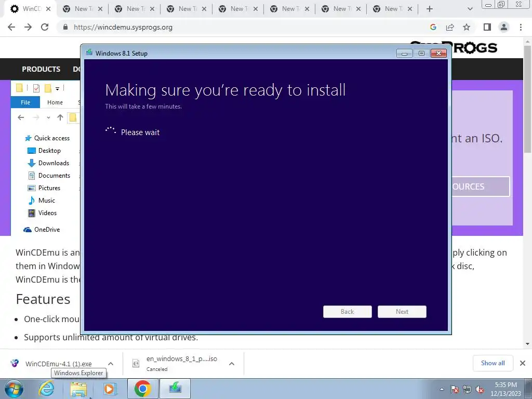Click the site lock icon
The width and height of the screenshot is (532, 399).
click(65, 27)
